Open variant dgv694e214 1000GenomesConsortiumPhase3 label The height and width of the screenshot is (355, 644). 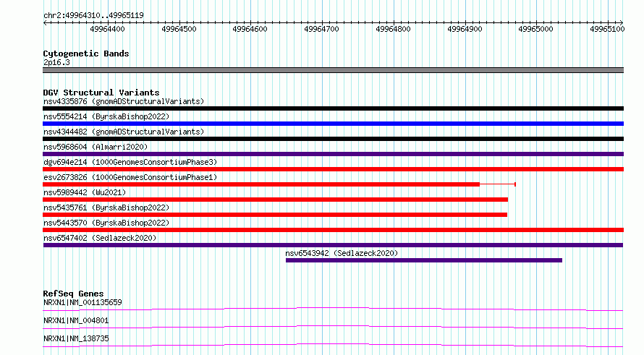tap(130, 162)
